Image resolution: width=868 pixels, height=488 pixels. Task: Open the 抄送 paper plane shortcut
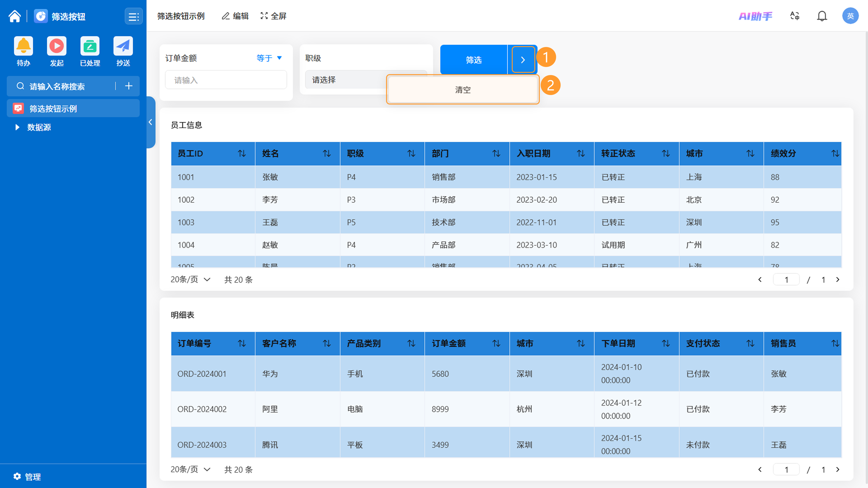123,46
